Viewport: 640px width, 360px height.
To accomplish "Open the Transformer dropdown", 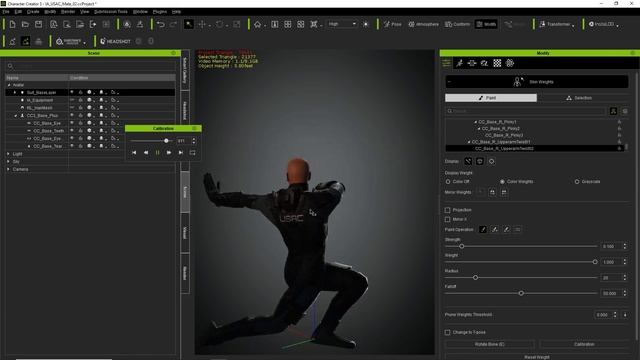I will click(557, 24).
